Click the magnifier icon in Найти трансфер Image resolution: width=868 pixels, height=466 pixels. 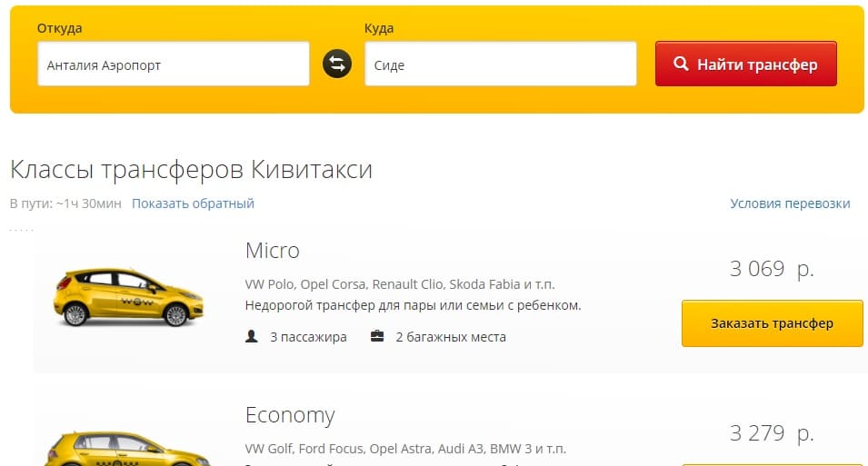[x=681, y=64]
